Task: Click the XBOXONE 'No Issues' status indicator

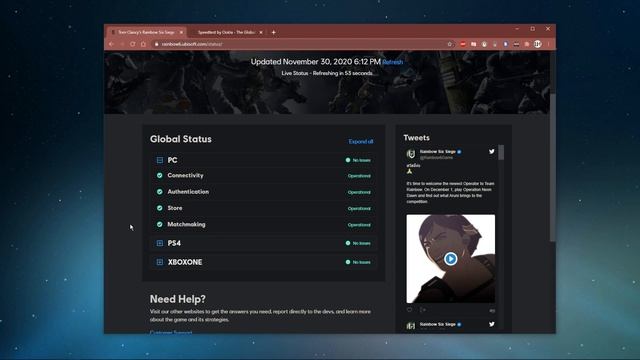Action: click(x=358, y=262)
